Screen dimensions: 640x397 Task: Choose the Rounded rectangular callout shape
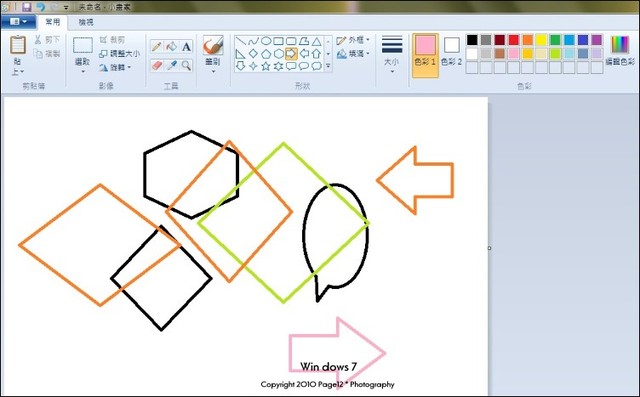[x=291, y=66]
